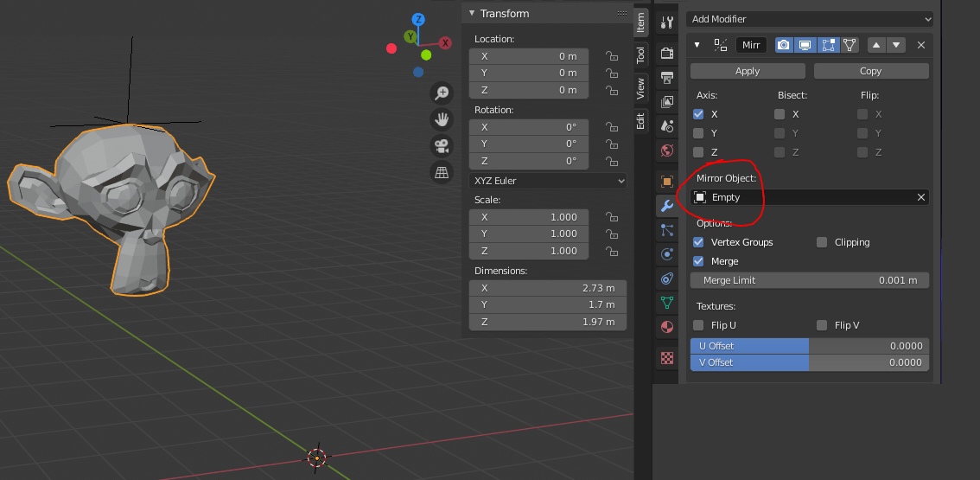Screen dimensions: 980x480
Task: Open the XYZ Euler rotation mode dropdown
Action: tap(548, 181)
